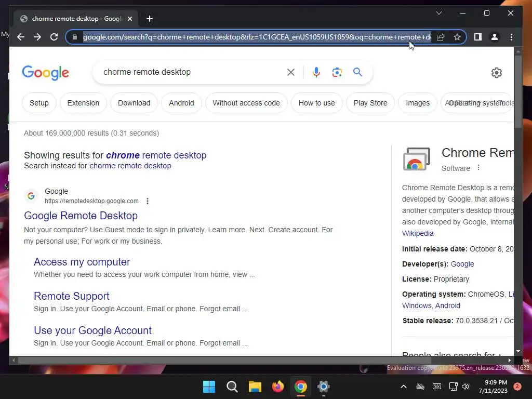Open the Remote Support sublink

(x=72, y=296)
